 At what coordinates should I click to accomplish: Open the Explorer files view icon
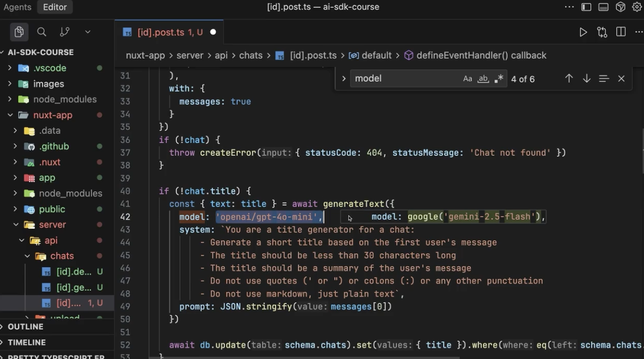[19, 32]
